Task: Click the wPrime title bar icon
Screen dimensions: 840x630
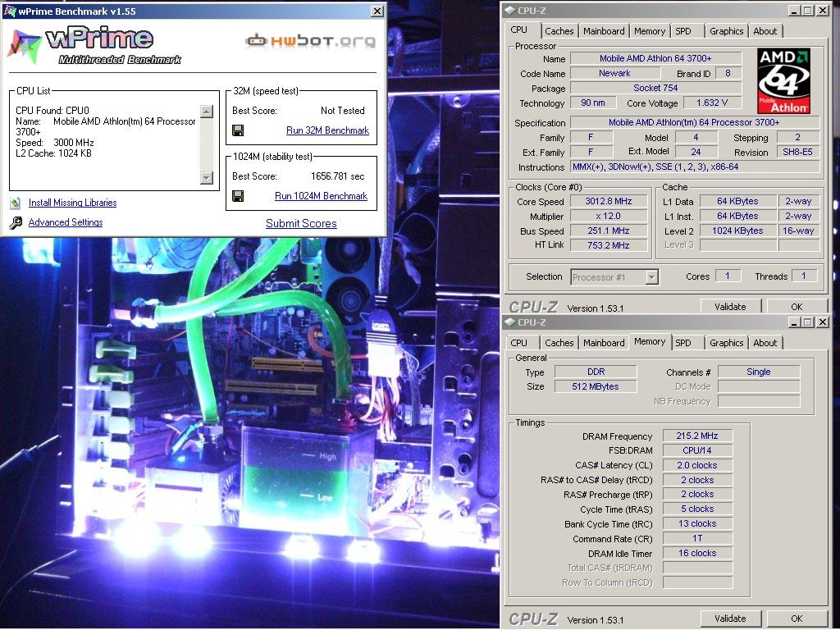Action: tap(9, 11)
